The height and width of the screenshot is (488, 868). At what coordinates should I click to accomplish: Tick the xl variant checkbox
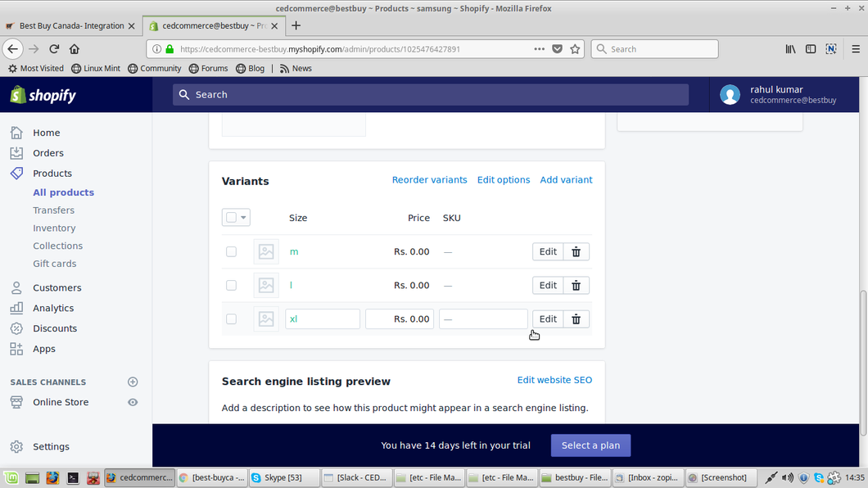[231, 319]
